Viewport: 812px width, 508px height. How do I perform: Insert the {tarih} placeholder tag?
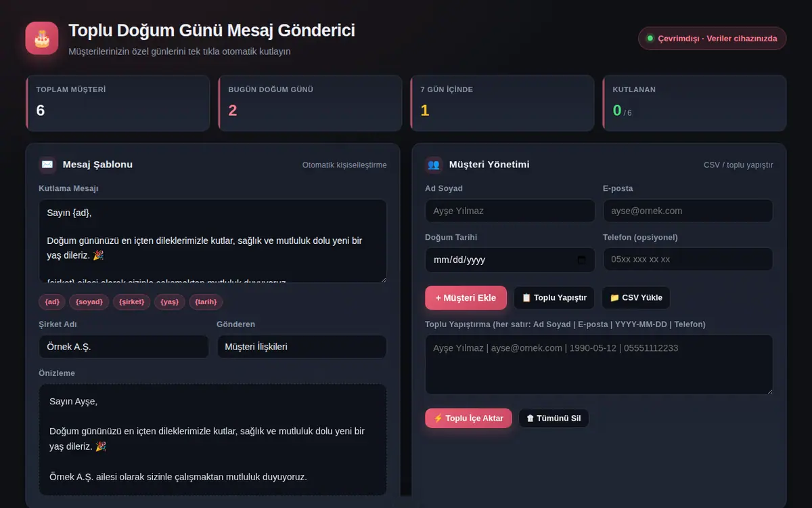[x=205, y=302]
